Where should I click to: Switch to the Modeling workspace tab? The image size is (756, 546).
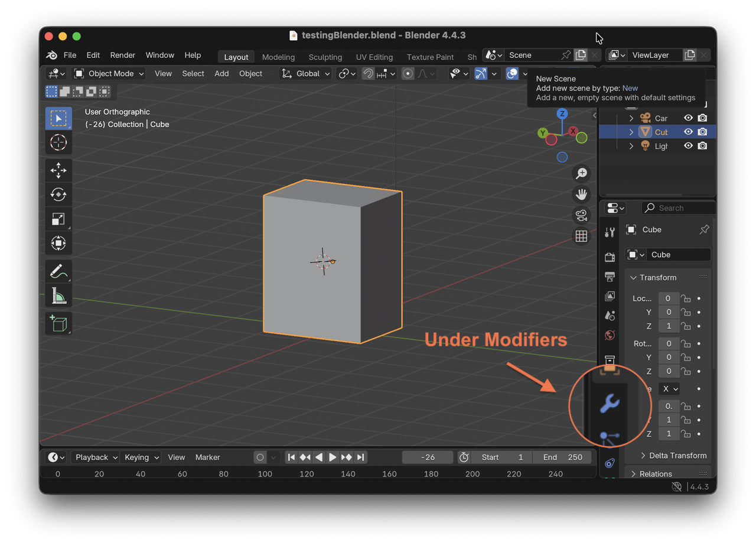click(278, 57)
